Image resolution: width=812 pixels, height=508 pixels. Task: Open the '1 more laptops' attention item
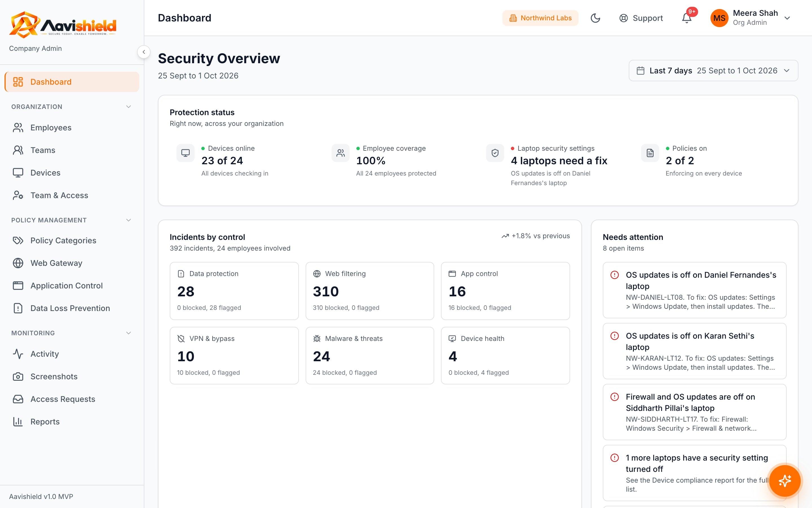(x=694, y=473)
